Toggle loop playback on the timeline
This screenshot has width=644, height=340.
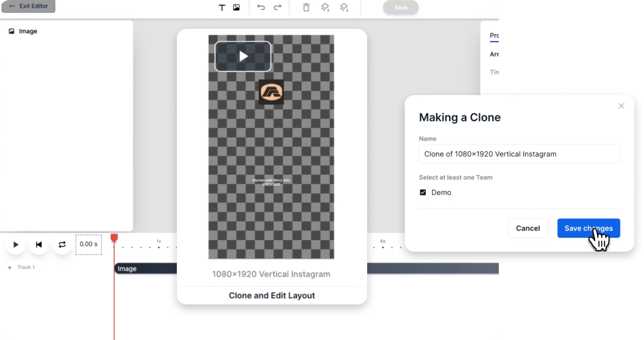62,244
